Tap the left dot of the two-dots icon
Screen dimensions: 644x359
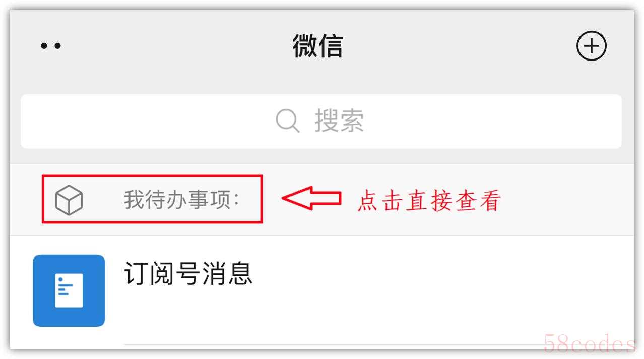click(44, 46)
